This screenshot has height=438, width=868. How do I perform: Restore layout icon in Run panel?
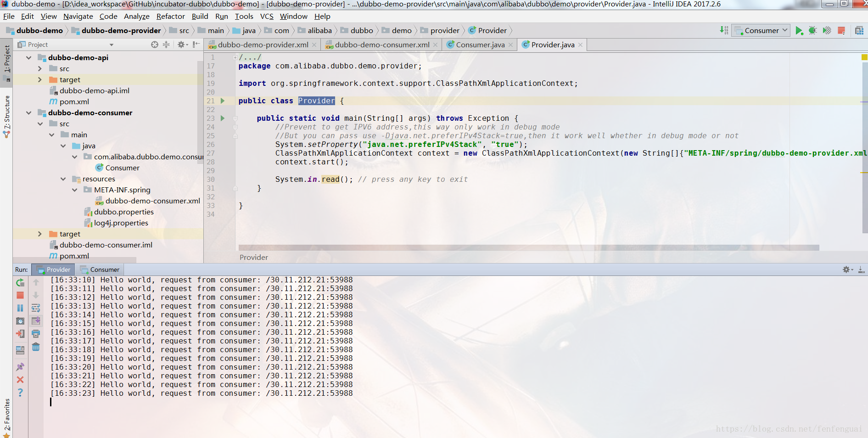click(20, 350)
